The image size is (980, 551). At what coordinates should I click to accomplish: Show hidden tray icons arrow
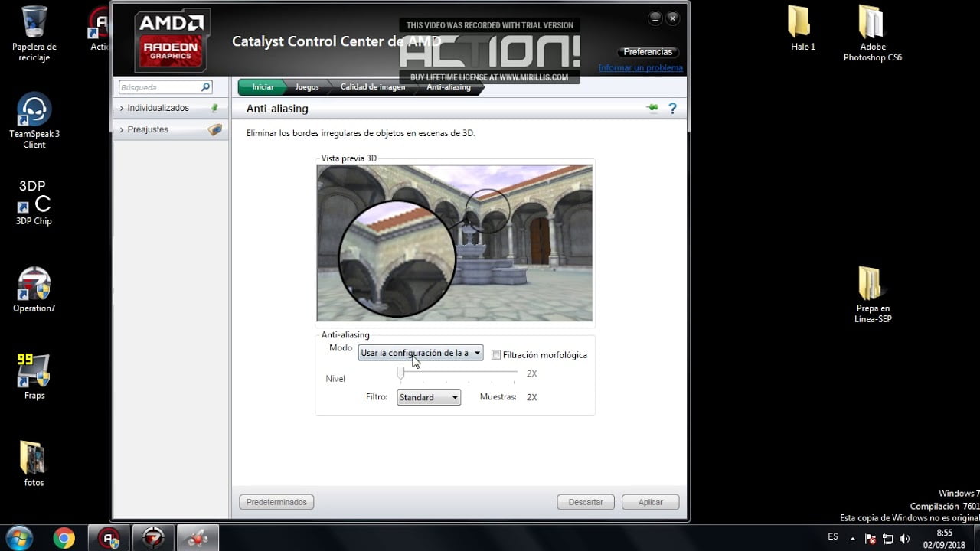853,538
